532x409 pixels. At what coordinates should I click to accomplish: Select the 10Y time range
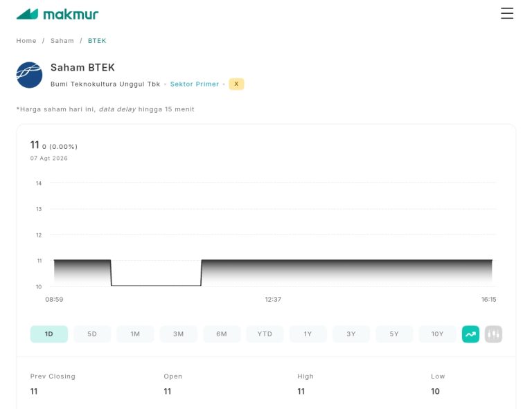(437, 334)
